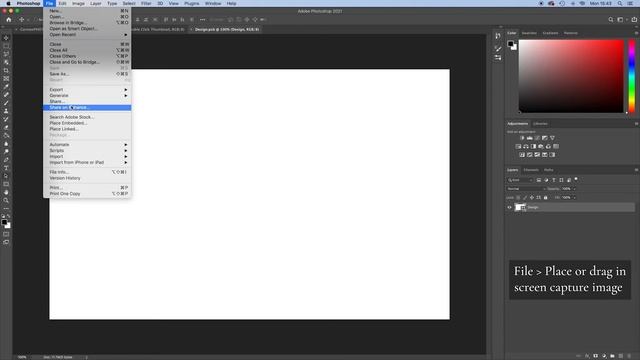Add a Levels adjustment

click(x=530, y=138)
